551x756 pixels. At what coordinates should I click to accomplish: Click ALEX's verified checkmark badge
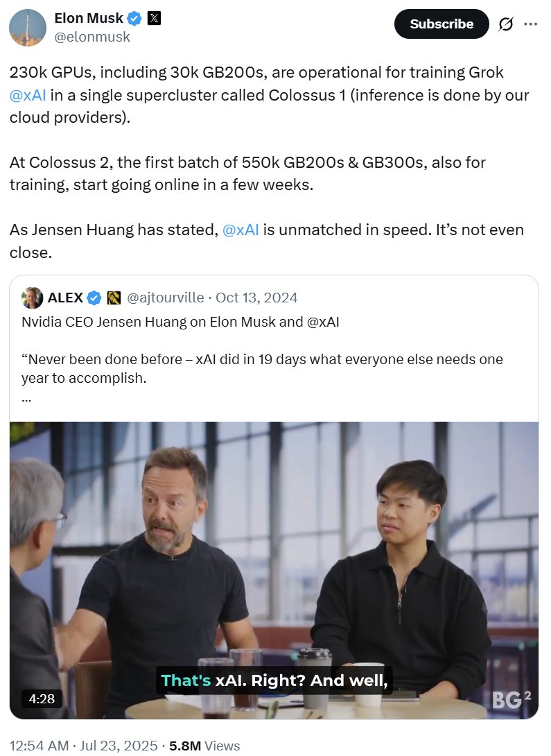click(94, 298)
